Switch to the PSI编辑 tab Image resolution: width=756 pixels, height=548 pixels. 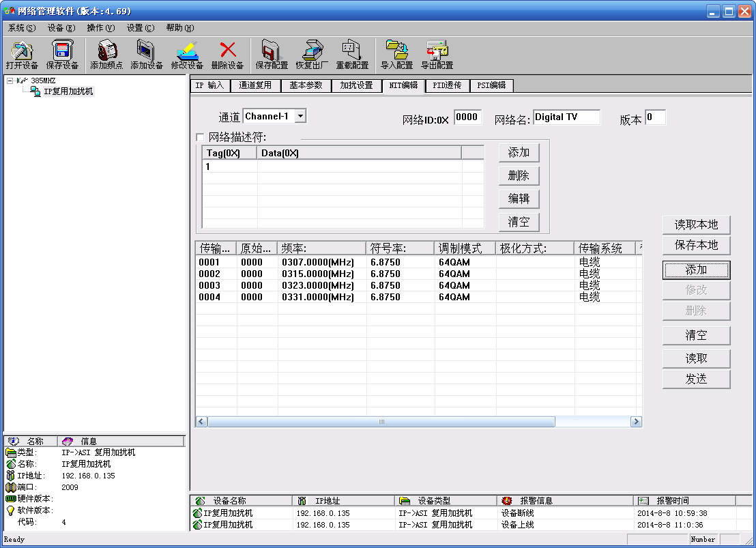[491, 85]
